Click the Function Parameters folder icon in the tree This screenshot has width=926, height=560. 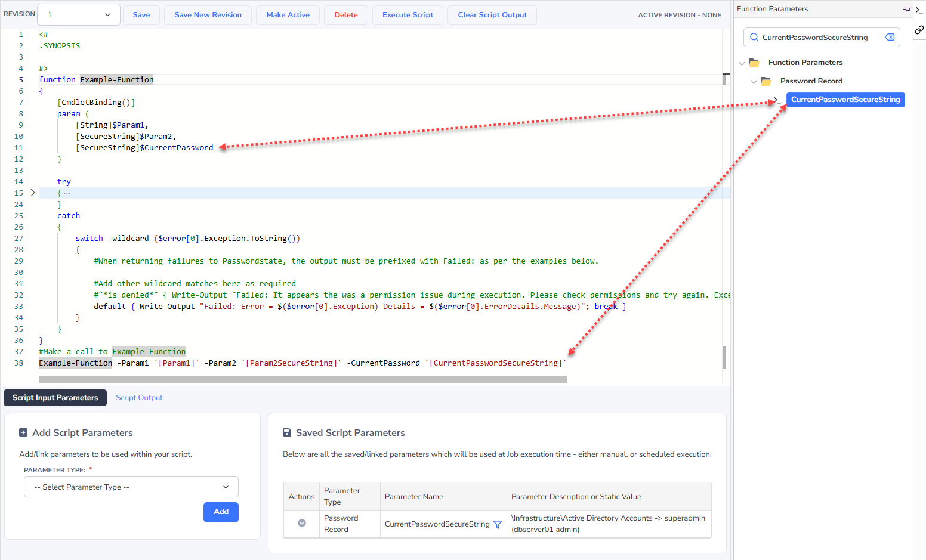[754, 63]
